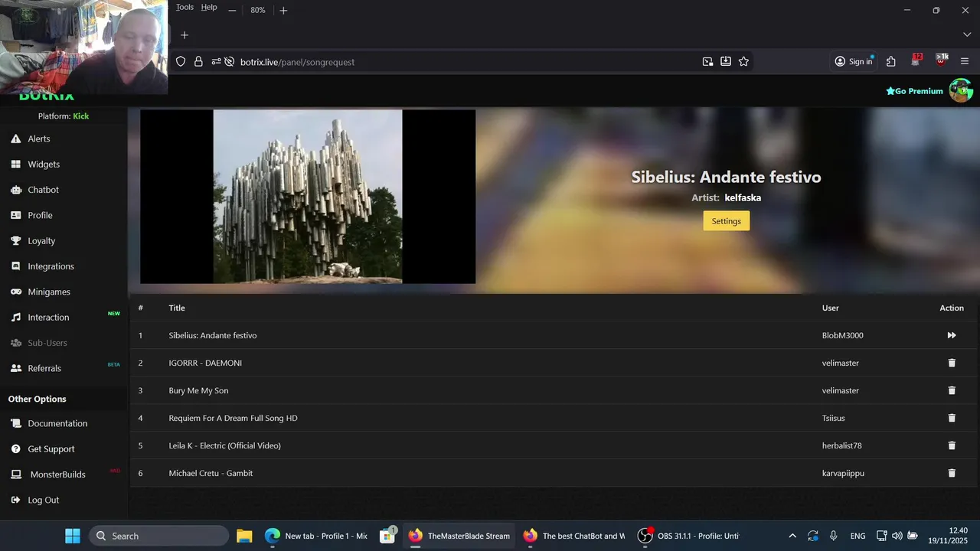Click the Firefox Sign in button
The height and width of the screenshot is (551, 980).
pos(854,61)
